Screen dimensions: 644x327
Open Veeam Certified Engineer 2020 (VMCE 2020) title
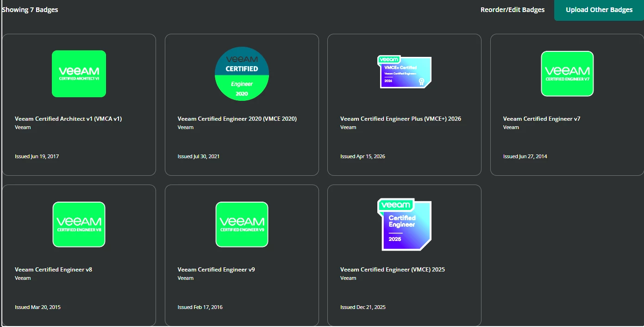pyautogui.click(x=237, y=119)
